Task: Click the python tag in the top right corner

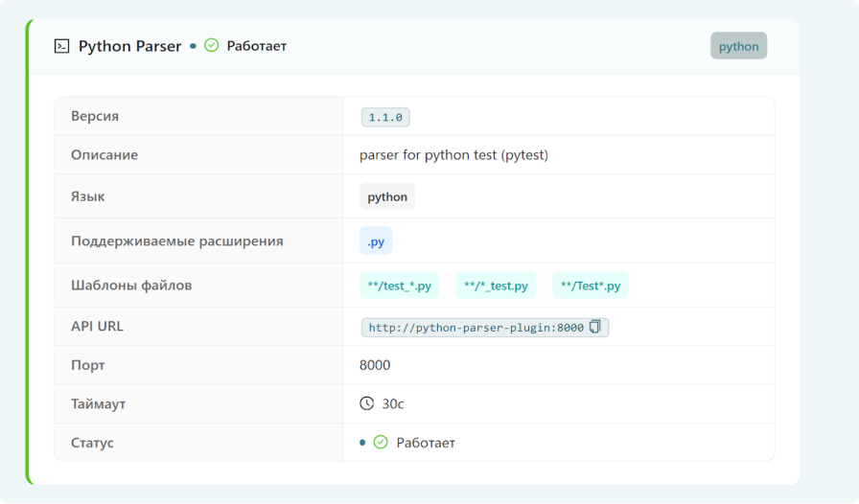Action: click(x=738, y=46)
